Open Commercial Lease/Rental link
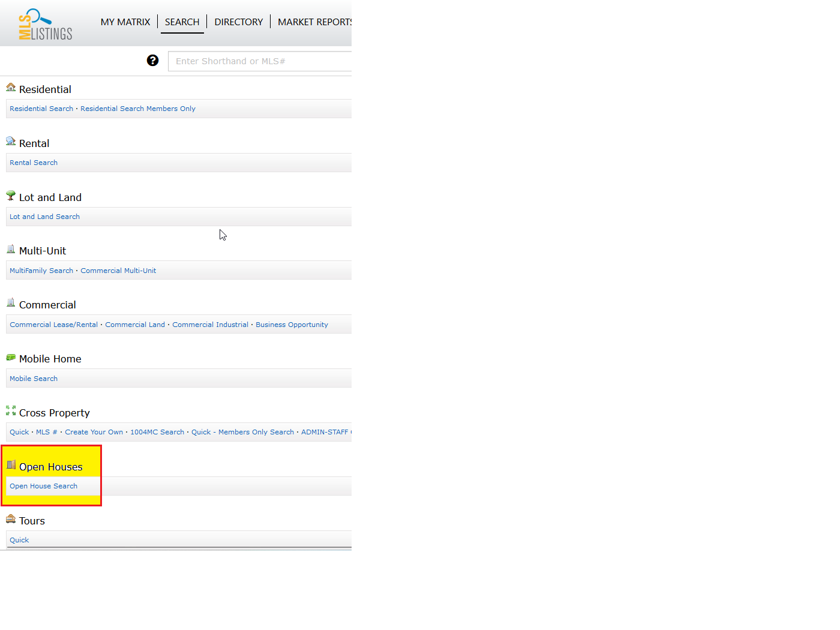Viewport: 840px width, 630px height. point(53,325)
